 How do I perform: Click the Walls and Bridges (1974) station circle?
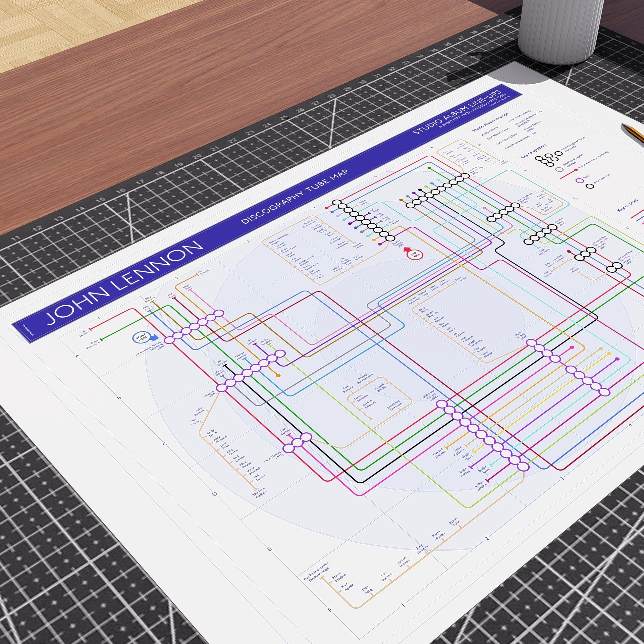442,404
